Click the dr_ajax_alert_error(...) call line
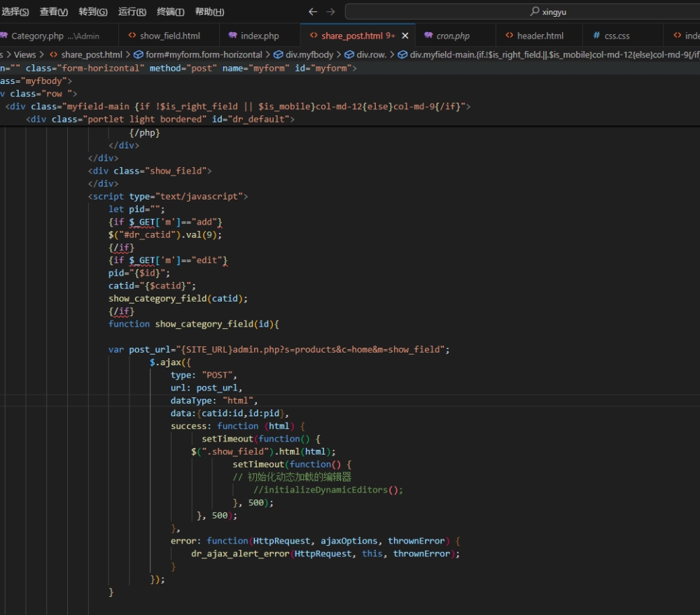The height and width of the screenshot is (615, 700). point(325,554)
